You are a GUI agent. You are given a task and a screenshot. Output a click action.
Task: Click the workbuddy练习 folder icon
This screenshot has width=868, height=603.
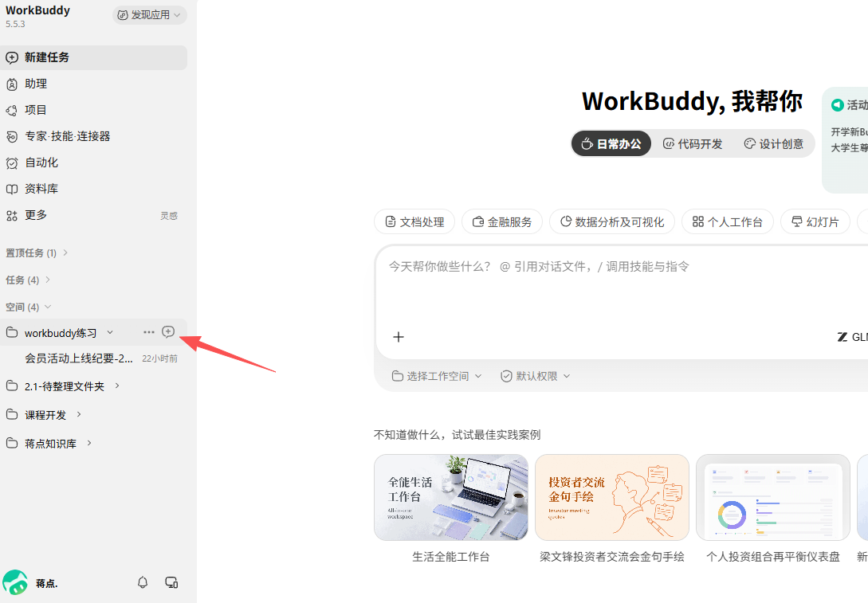point(12,332)
